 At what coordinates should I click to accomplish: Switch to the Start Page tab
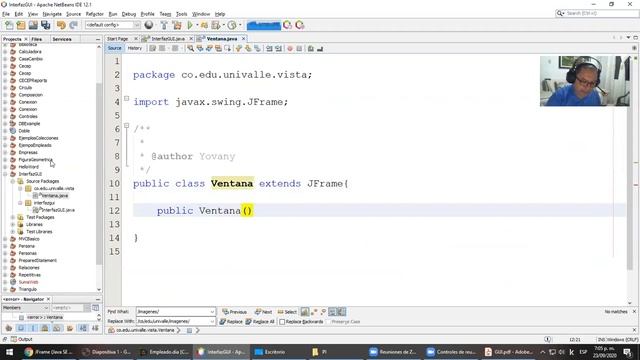(x=118, y=39)
